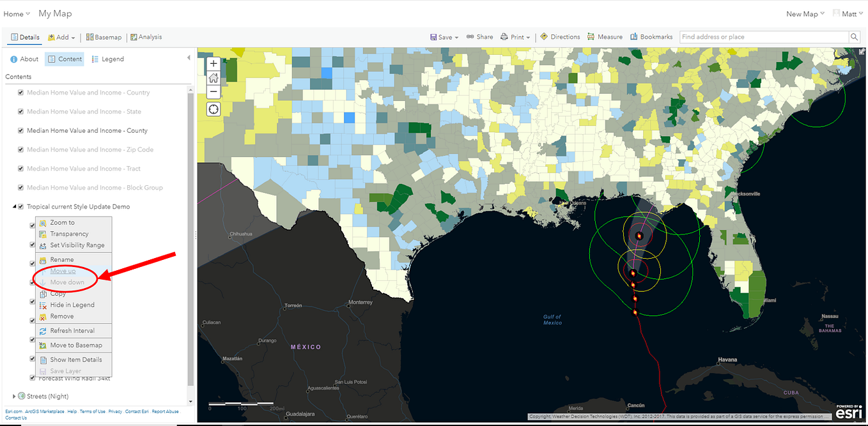
Task: Launch the Measure tool
Action: (605, 36)
